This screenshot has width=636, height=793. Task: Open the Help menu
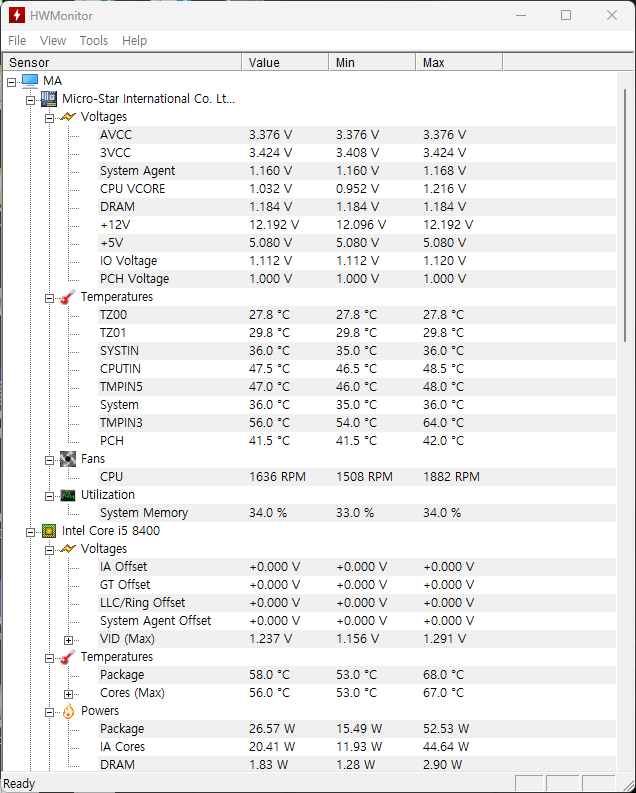[x=134, y=40]
